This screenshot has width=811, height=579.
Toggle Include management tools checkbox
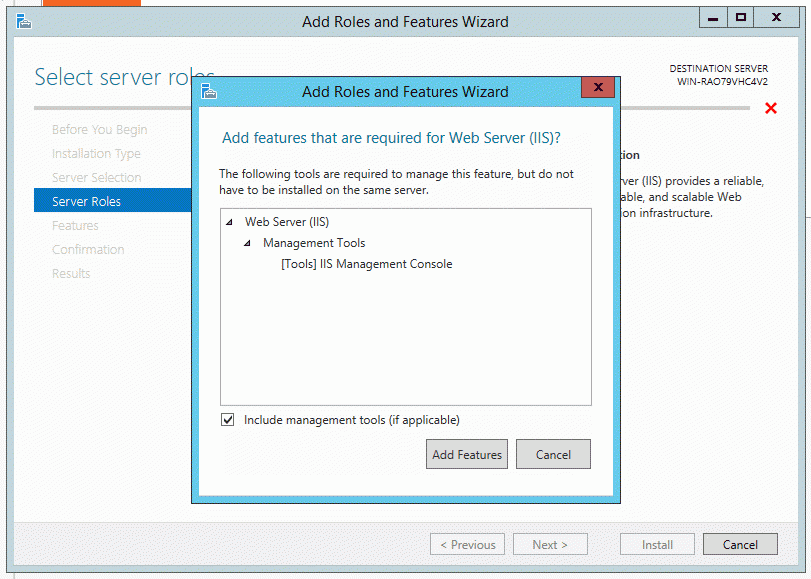[228, 420]
